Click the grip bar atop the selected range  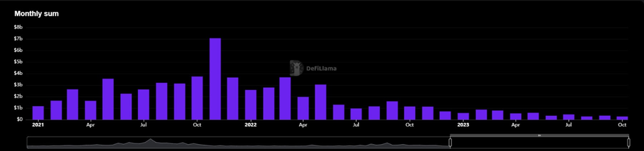[539, 135]
